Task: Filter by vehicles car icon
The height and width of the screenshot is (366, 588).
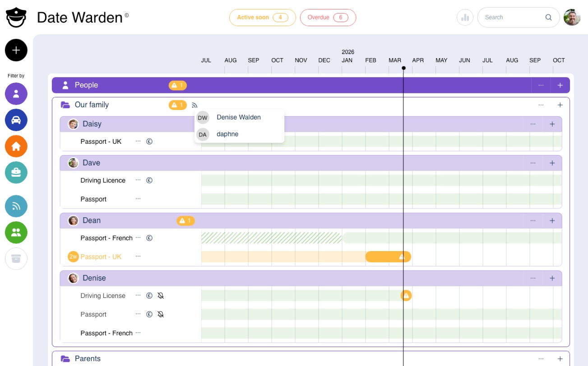Action: [x=16, y=120]
